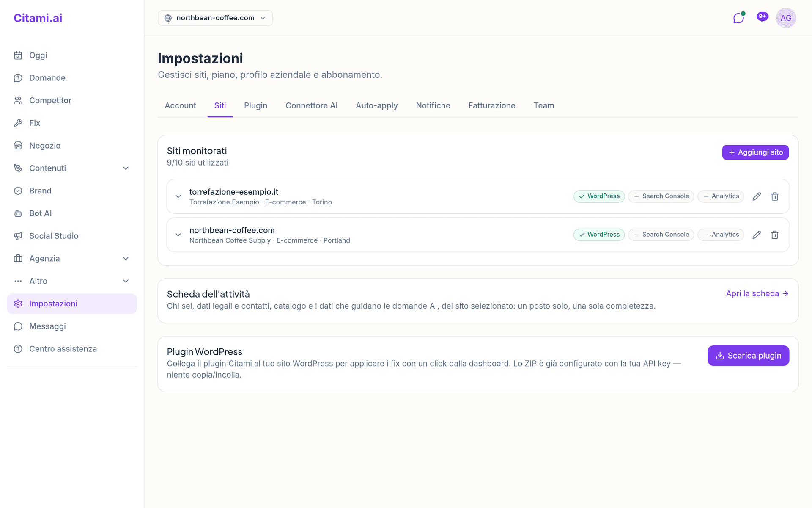This screenshot has width=812, height=508.
Task: Open the Team tab
Action: pyautogui.click(x=544, y=106)
